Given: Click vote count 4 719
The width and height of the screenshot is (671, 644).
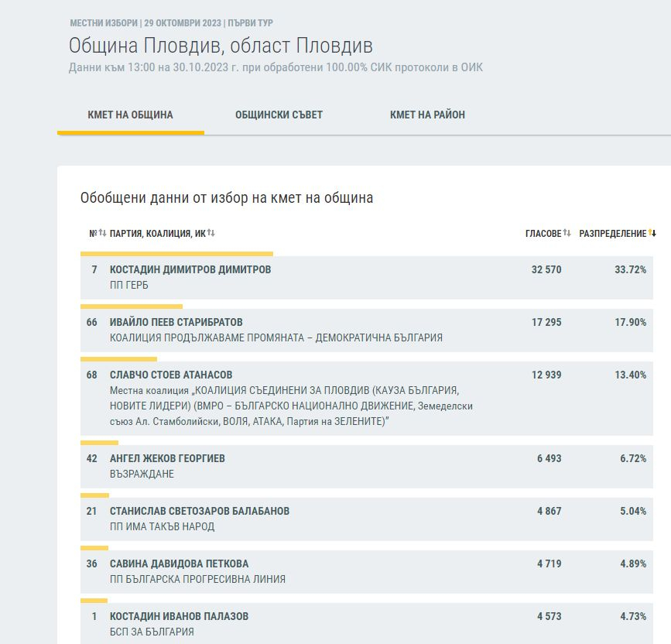Looking at the screenshot, I should 549,563.
